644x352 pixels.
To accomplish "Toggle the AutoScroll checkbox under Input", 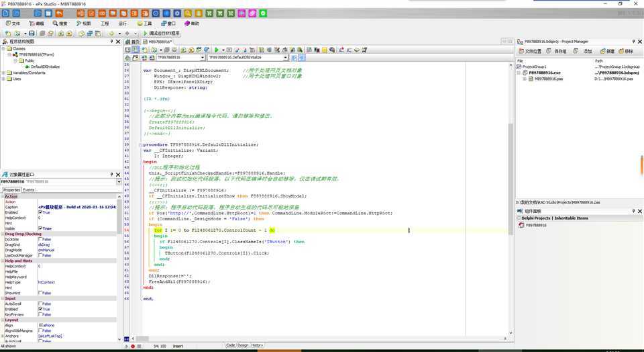I will coord(40,304).
